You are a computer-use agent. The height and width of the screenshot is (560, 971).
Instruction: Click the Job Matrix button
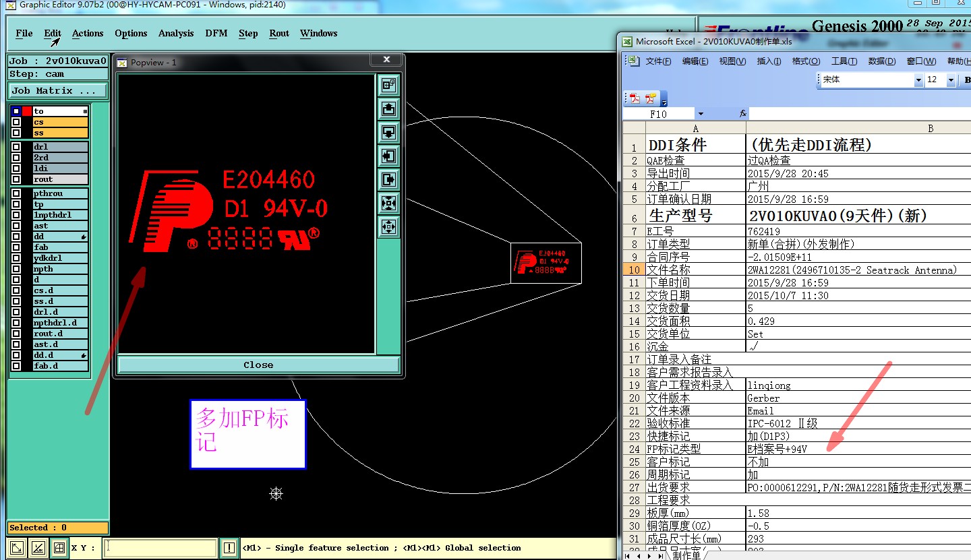tap(58, 90)
